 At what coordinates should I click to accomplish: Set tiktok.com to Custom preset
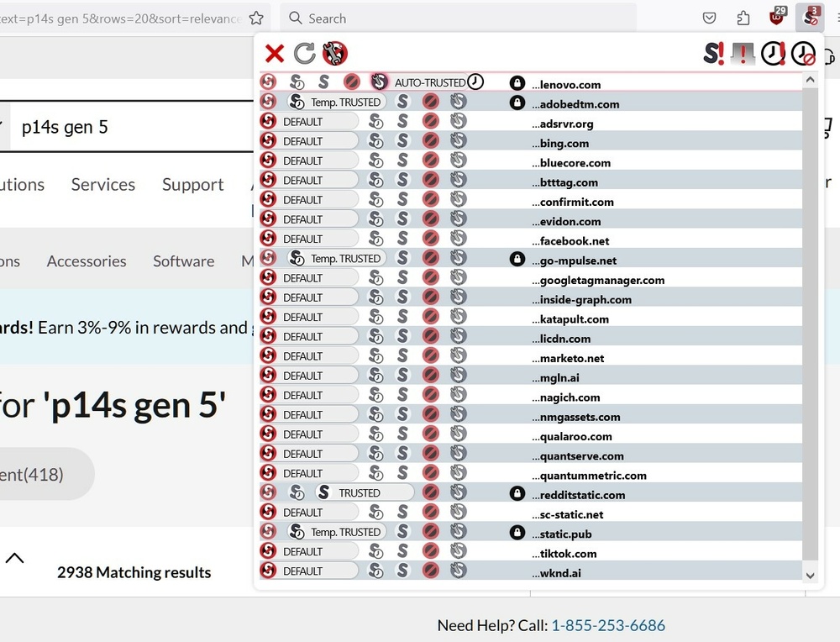tap(458, 552)
